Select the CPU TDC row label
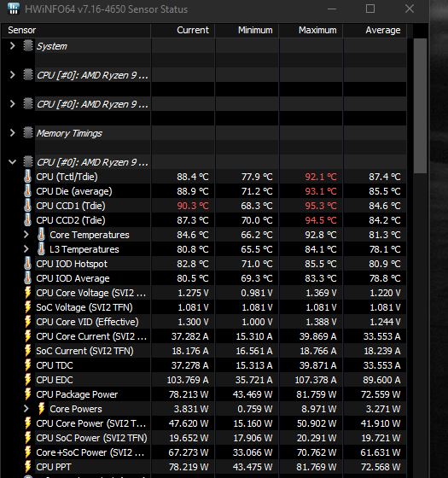This screenshot has height=478, width=448. point(55,365)
